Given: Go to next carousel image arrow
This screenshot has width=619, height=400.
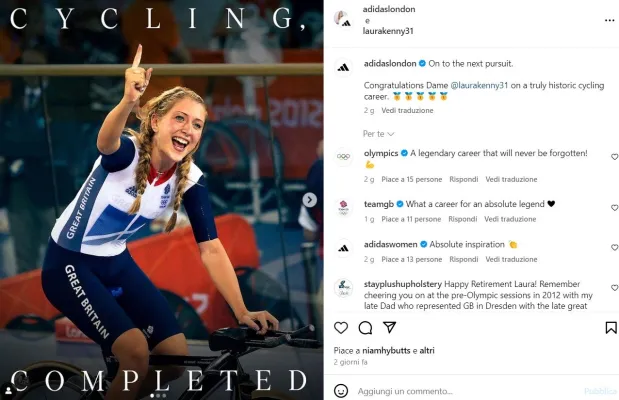Looking at the screenshot, I should 309,200.
